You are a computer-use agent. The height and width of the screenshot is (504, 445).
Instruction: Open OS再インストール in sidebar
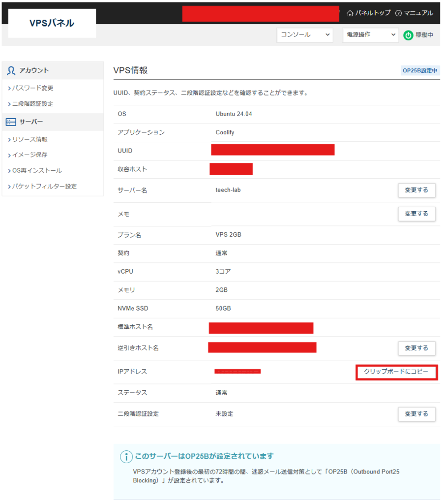[x=37, y=170]
